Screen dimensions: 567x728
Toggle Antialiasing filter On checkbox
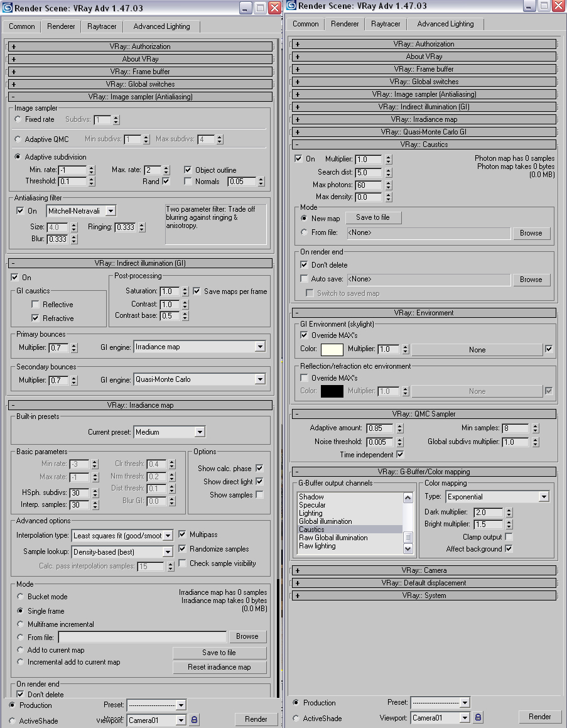click(x=20, y=211)
